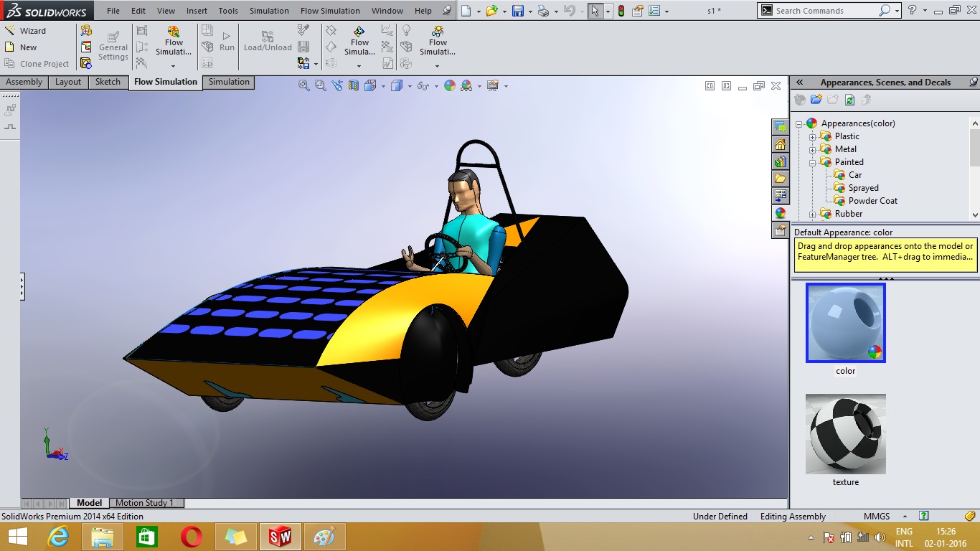The width and height of the screenshot is (980, 551).
Task: Click the Edit Appearance color ball icon
Action: tap(450, 85)
